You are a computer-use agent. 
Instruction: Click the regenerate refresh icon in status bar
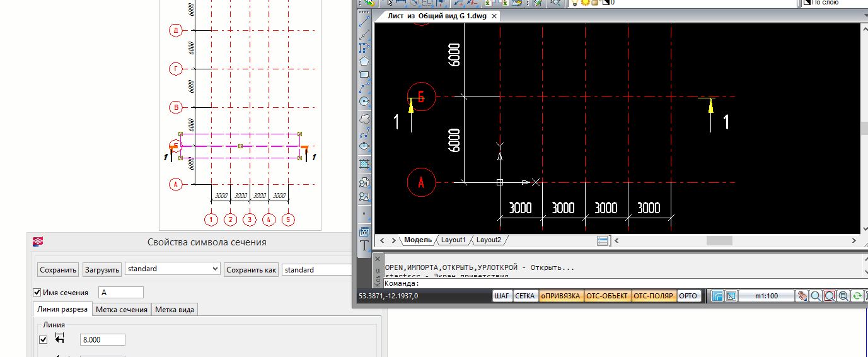857,296
